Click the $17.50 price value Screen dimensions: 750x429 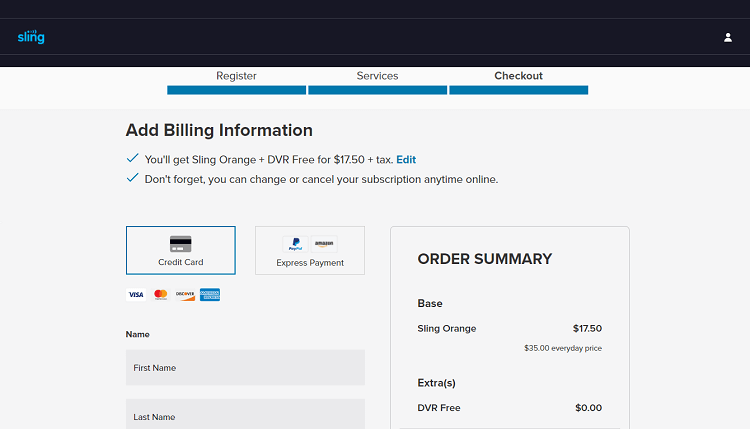point(587,329)
